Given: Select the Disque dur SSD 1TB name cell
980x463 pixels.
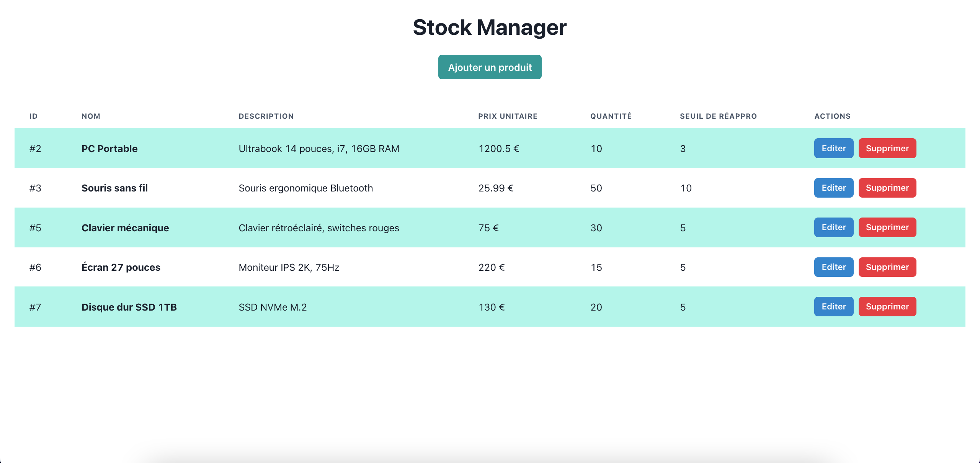Looking at the screenshot, I should (x=129, y=307).
